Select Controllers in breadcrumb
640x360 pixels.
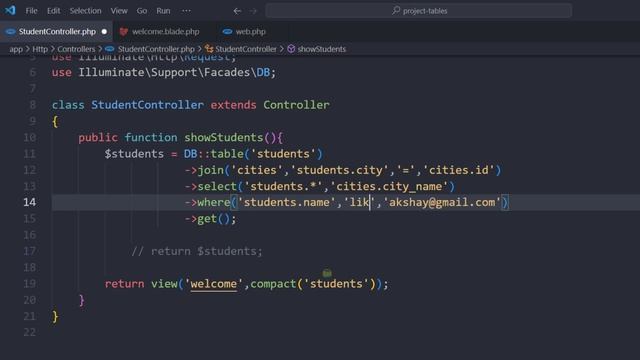(x=76, y=49)
